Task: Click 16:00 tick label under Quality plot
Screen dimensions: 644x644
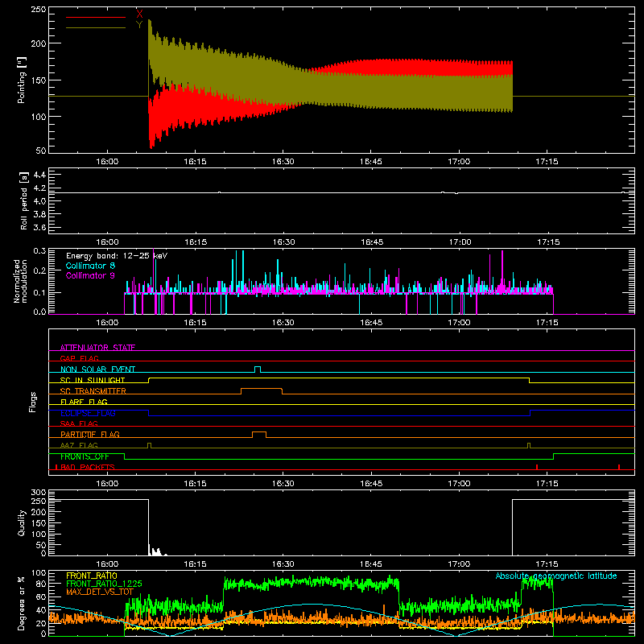Action: pos(107,564)
